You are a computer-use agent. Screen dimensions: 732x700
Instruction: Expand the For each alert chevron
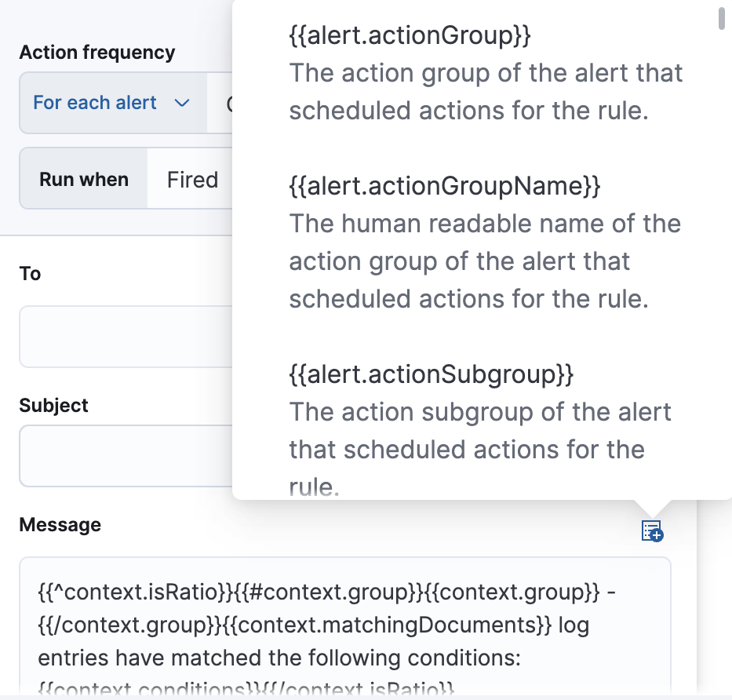[x=182, y=103]
